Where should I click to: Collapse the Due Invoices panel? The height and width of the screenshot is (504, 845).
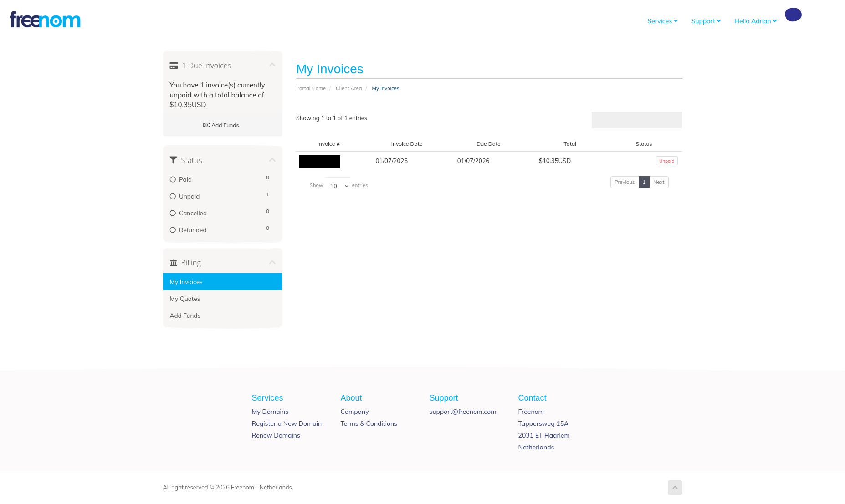272,65
